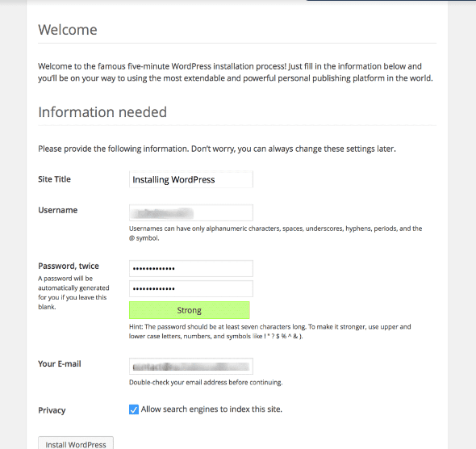Click the Your E-mail input field

(x=191, y=367)
